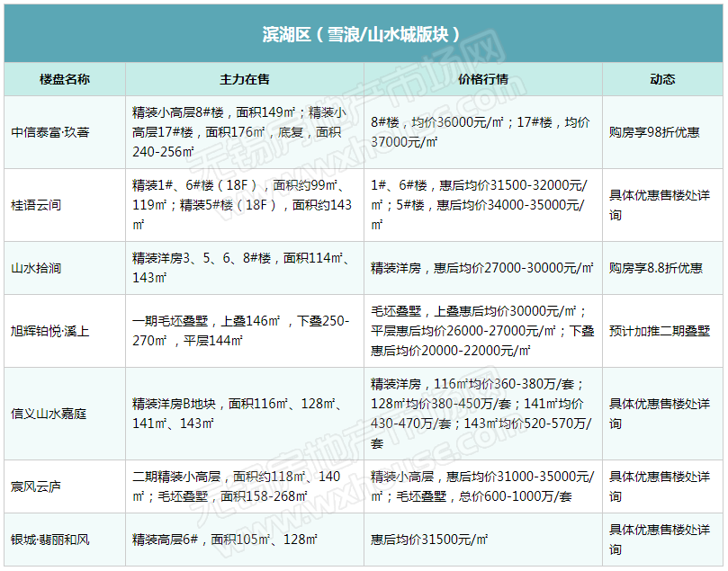Click the 购房享98折优惠 cell
This screenshot has width=728, height=571.
point(654,132)
